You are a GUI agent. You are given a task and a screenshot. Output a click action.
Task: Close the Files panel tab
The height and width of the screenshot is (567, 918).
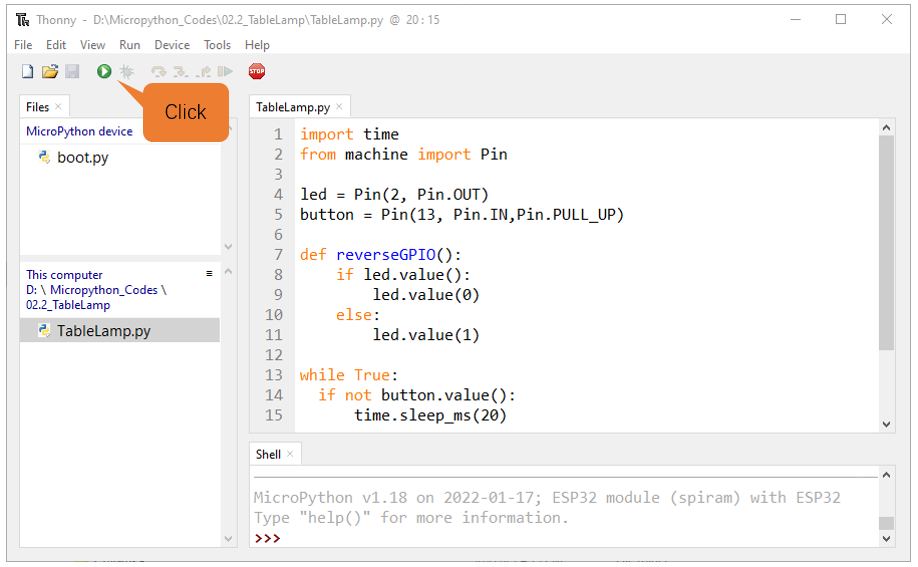58,107
